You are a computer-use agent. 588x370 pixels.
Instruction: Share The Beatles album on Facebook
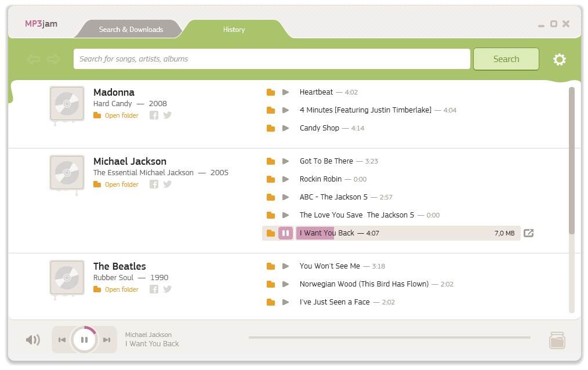pyautogui.click(x=154, y=289)
